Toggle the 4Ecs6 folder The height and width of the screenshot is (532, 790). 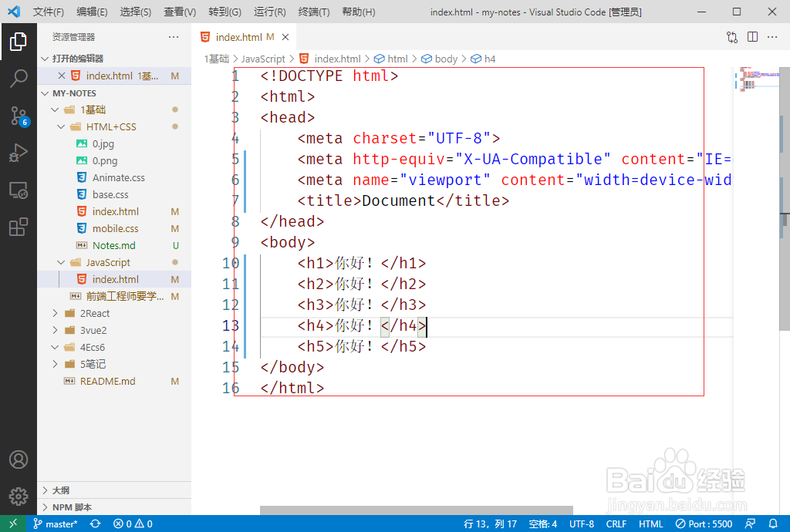coord(114,347)
